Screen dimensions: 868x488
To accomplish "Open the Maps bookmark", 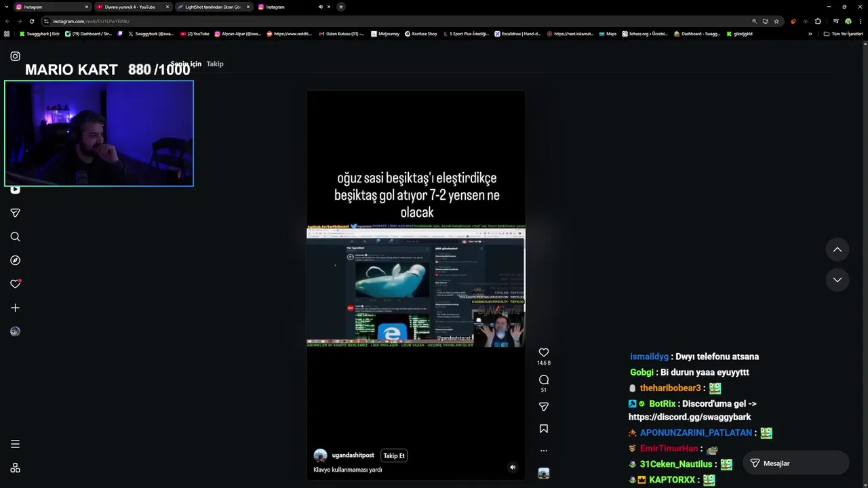I will tap(608, 34).
